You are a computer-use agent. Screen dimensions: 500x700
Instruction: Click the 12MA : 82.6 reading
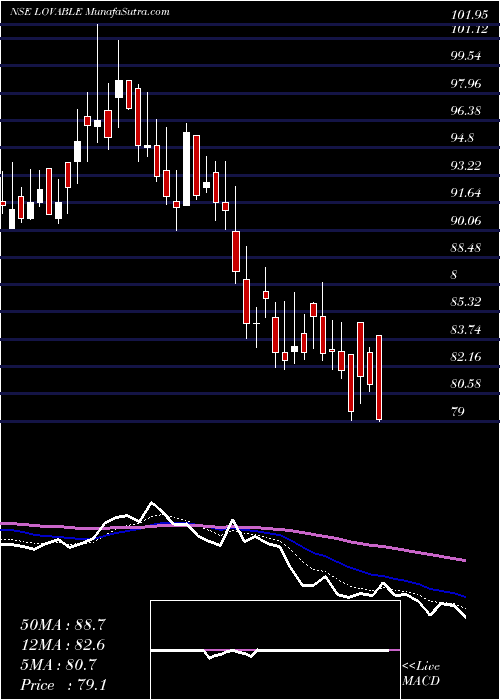(63, 645)
